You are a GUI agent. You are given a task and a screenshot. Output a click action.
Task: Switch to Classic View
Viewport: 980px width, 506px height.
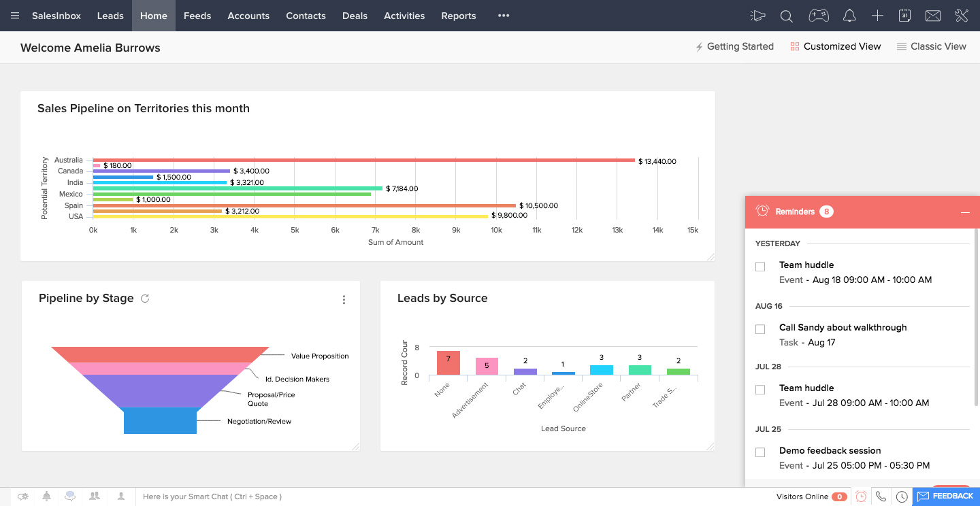point(932,46)
